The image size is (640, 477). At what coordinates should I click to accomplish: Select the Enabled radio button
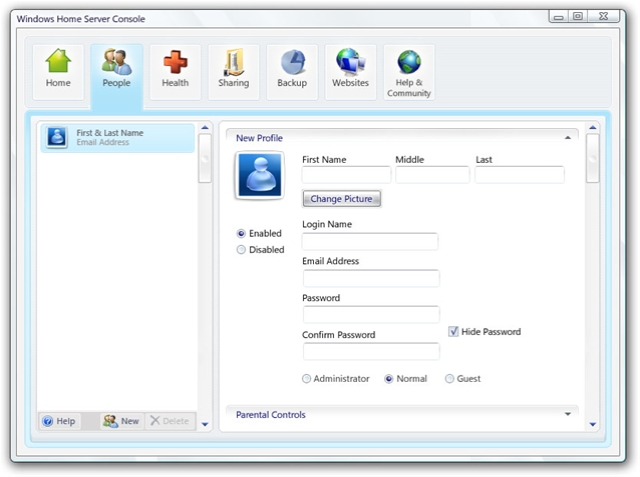click(x=241, y=233)
